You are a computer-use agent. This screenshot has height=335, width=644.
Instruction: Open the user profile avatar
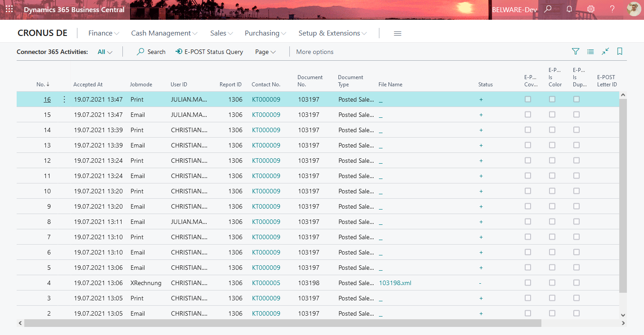pos(634,9)
